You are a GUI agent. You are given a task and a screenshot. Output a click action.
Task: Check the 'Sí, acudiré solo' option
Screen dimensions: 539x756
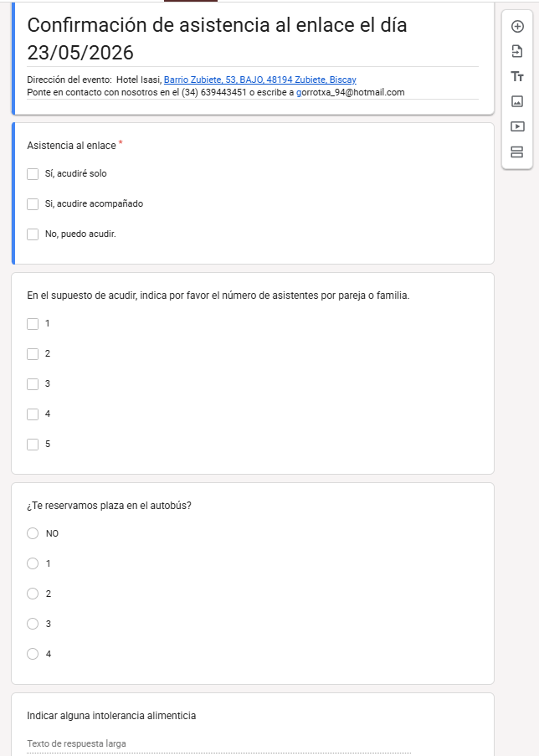(x=33, y=174)
